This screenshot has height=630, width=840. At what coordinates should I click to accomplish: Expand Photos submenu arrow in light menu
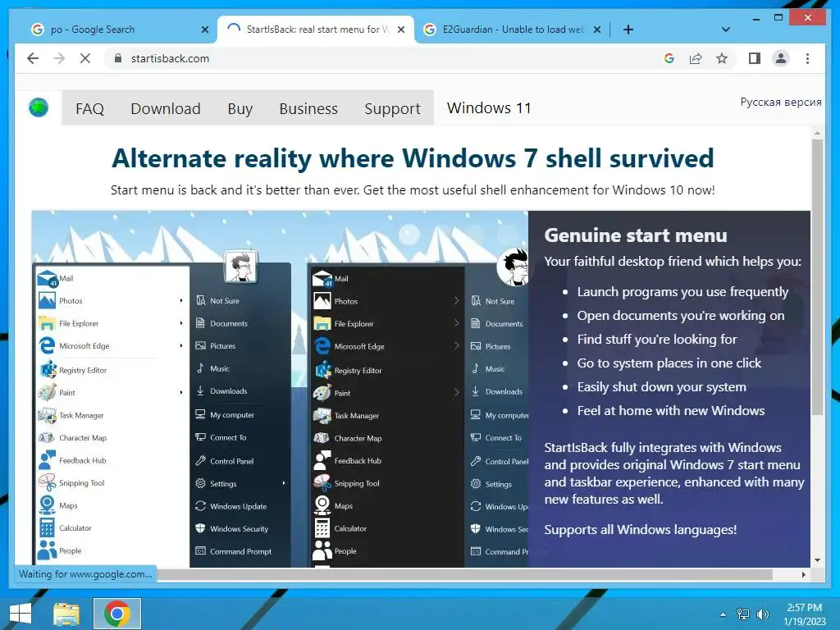coord(181,300)
